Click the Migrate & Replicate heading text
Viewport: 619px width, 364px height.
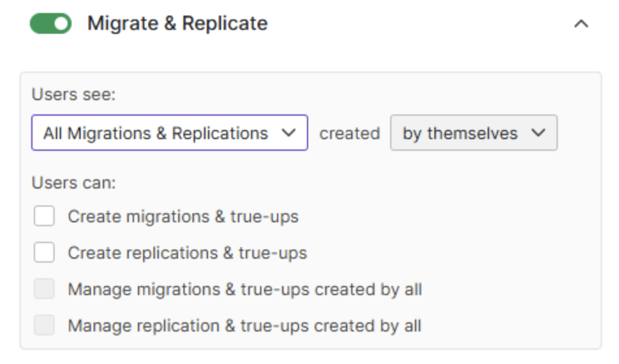tap(178, 23)
